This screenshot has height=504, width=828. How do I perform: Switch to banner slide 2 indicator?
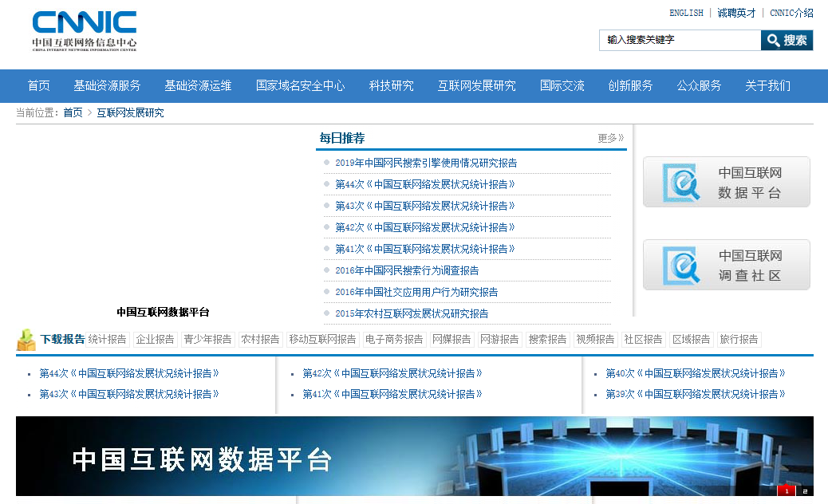805,491
